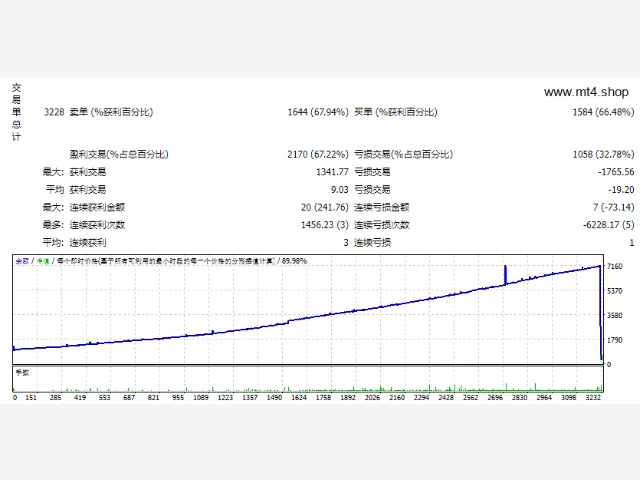Click the 买单 (%获利百分比) label

click(396, 112)
